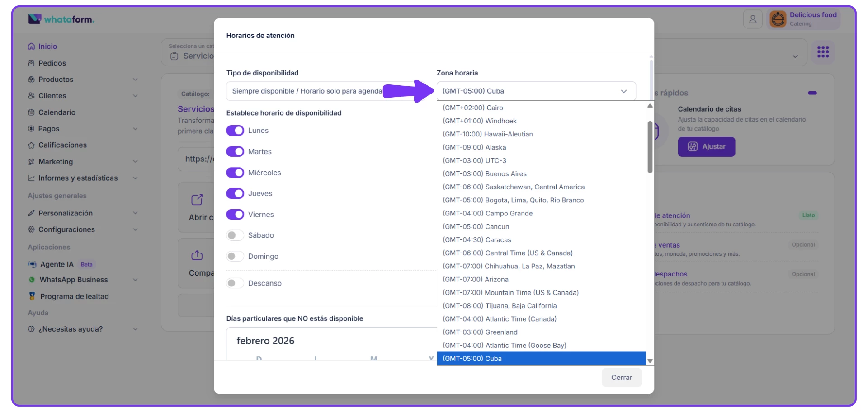This screenshot has height=412, width=868.
Task: Enable the Sábado availability toggle
Action: pyautogui.click(x=235, y=235)
